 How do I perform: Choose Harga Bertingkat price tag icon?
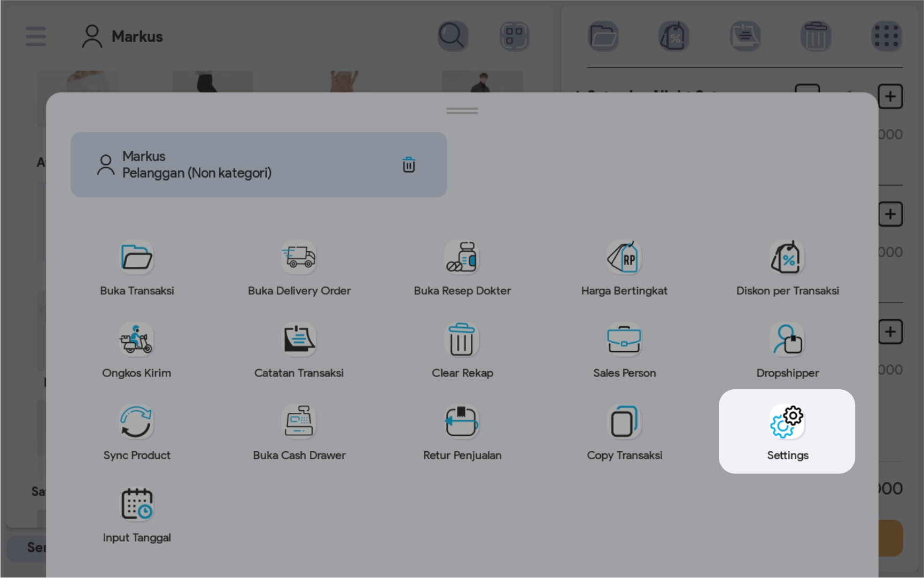tap(624, 258)
